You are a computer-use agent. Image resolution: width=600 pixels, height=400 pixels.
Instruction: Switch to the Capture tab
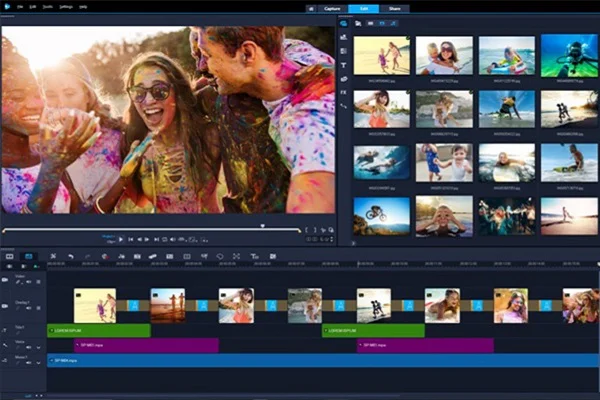(332, 8)
